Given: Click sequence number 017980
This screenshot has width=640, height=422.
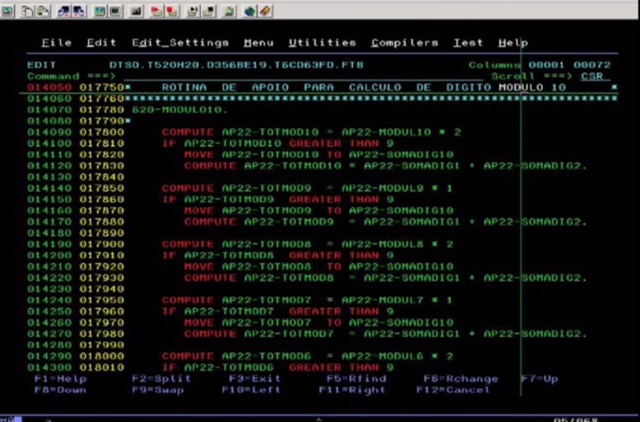Looking at the screenshot, I should (x=102, y=334).
